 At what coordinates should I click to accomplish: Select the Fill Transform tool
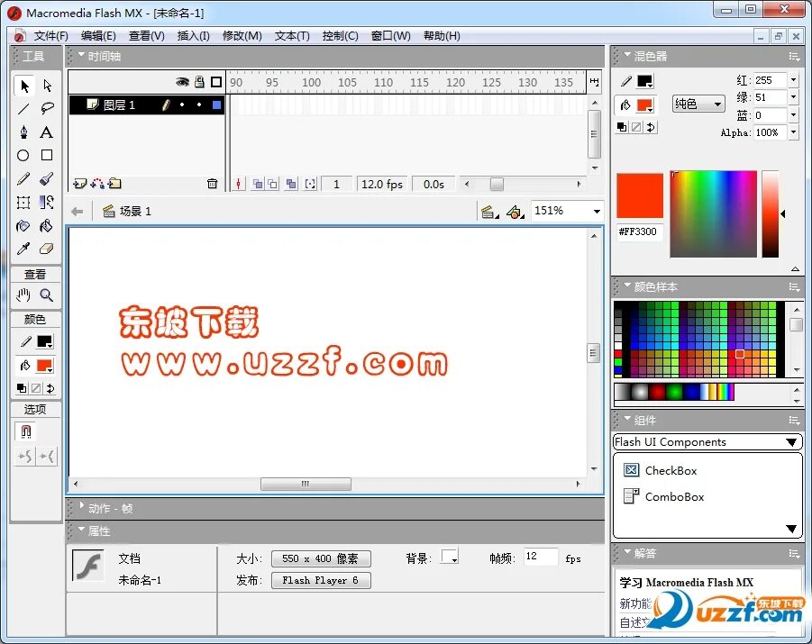47,203
